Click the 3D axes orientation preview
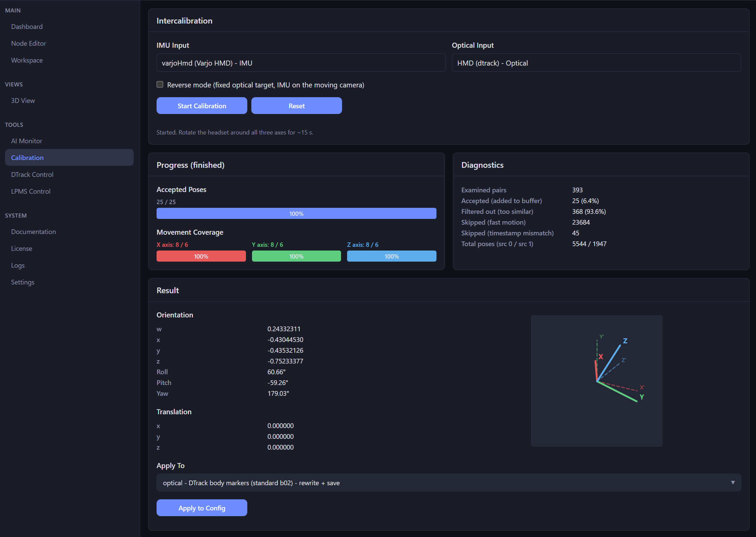This screenshot has height=537, width=756. [x=597, y=381]
